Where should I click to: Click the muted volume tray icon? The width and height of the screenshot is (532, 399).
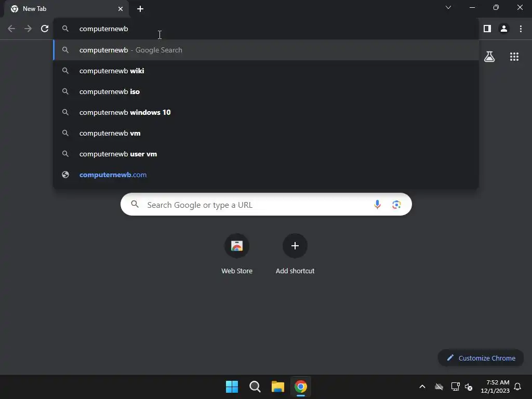point(469,387)
